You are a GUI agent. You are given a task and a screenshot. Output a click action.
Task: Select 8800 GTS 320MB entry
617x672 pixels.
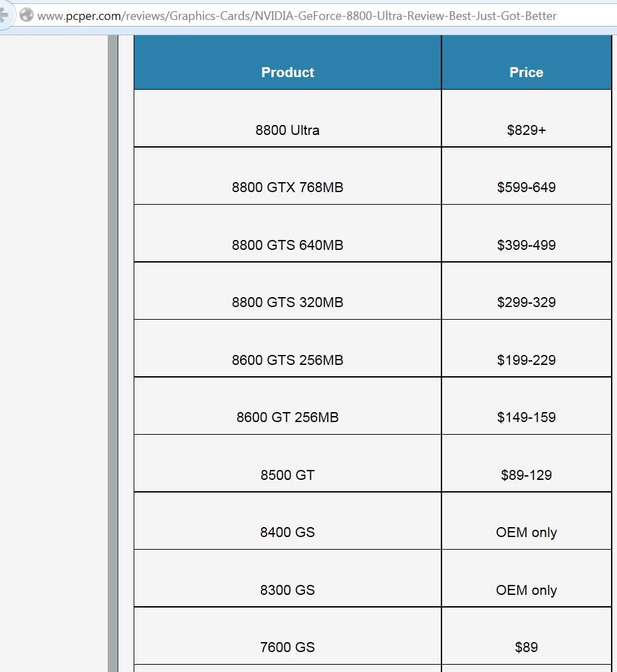pyautogui.click(x=288, y=291)
